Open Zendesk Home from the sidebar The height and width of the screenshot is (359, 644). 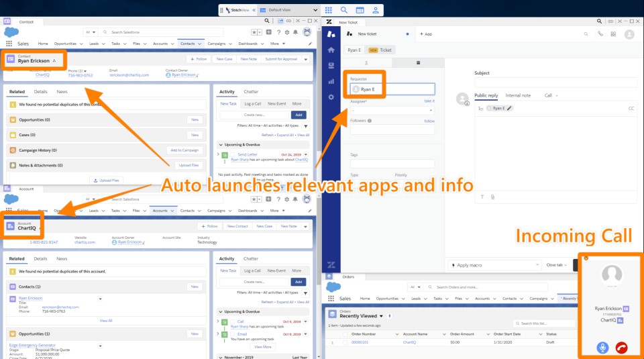click(331, 50)
